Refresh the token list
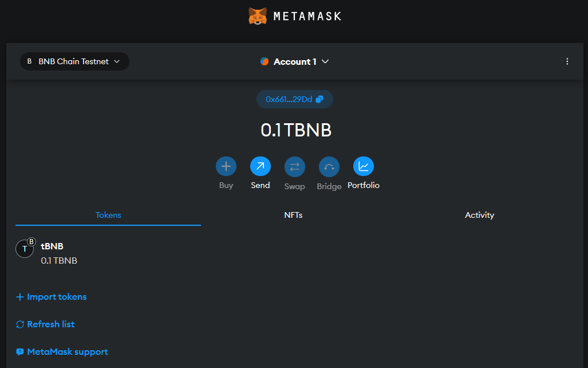Image resolution: width=588 pixels, height=368 pixels. pos(45,324)
